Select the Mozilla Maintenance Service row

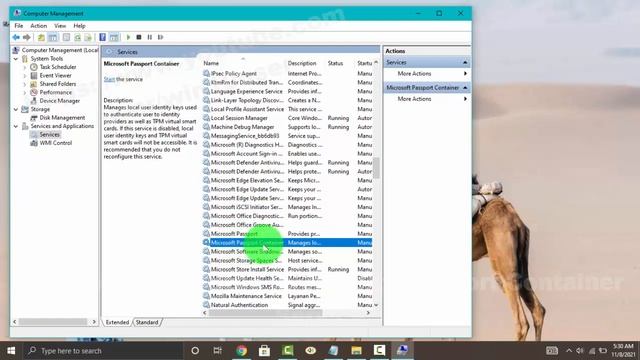pos(288,296)
